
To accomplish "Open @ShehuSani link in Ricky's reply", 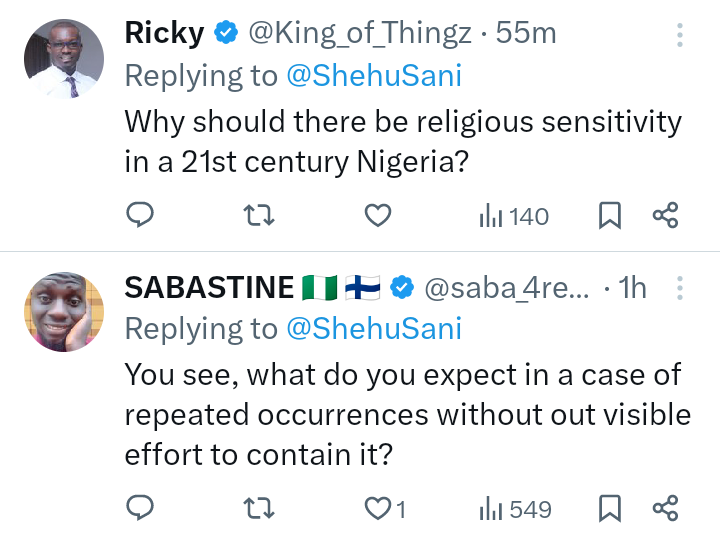I will tap(373, 76).
